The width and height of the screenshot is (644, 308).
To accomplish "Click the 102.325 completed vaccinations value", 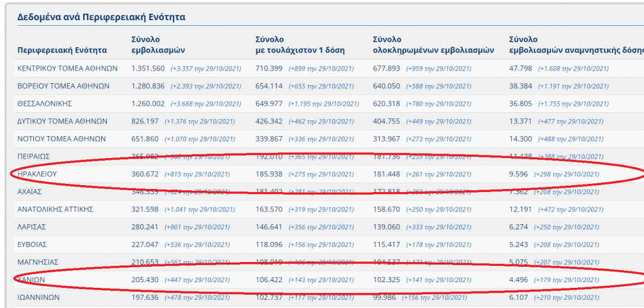I will (x=386, y=279).
